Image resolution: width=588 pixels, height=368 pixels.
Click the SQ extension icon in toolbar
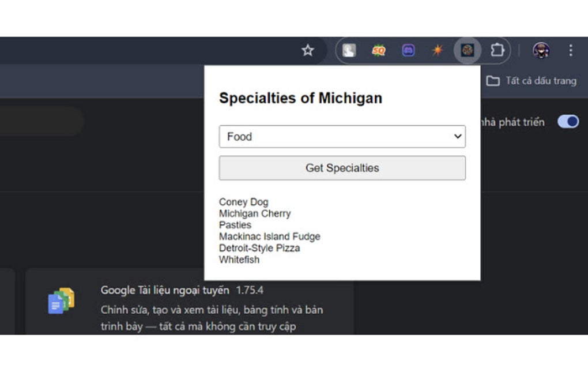[378, 50]
